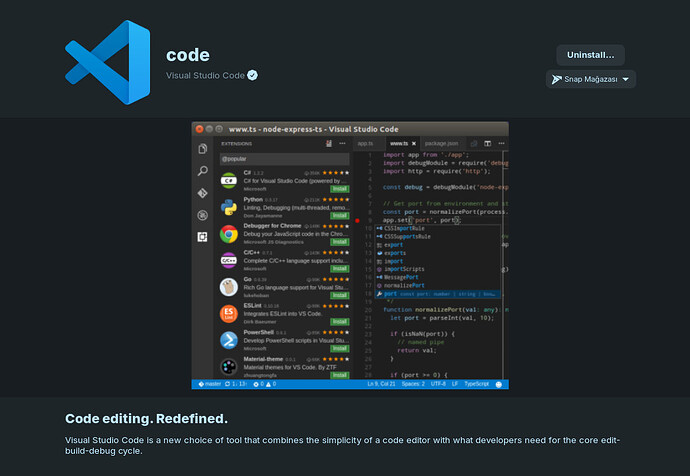The height and width of the screenshot is (476, 690).
Task: Install the Python extension
Action: point(340,216)
